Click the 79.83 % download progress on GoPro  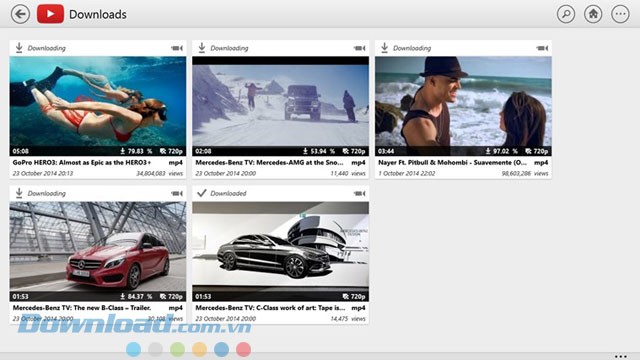click(136, 151)
